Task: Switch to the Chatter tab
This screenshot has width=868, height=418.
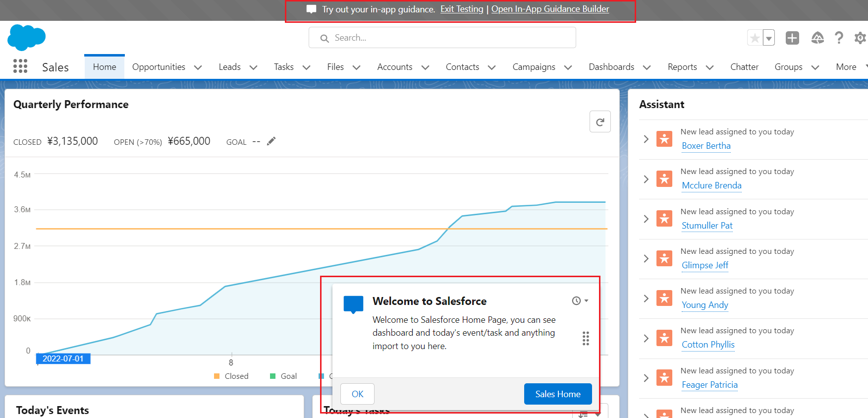Action: coord(744,67)
